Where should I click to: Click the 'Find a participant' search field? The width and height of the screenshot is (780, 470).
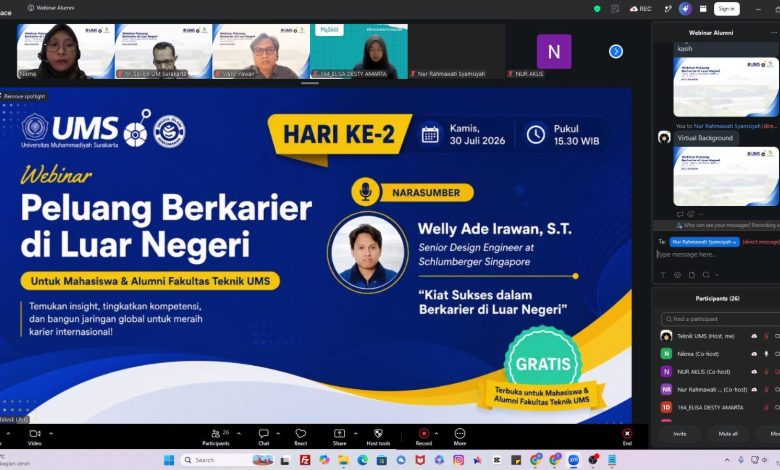[x=721, y=319]
